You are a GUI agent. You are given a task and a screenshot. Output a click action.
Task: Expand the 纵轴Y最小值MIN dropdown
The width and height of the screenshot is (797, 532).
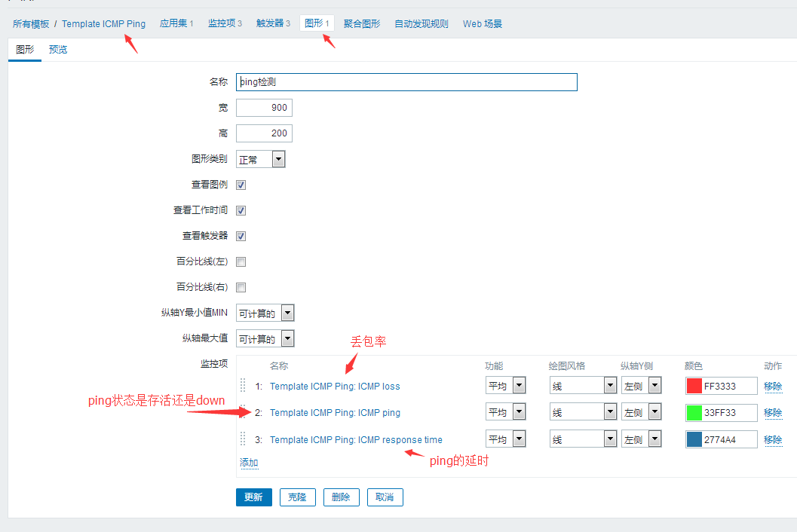pyautogui.click(x=265, y=313)
